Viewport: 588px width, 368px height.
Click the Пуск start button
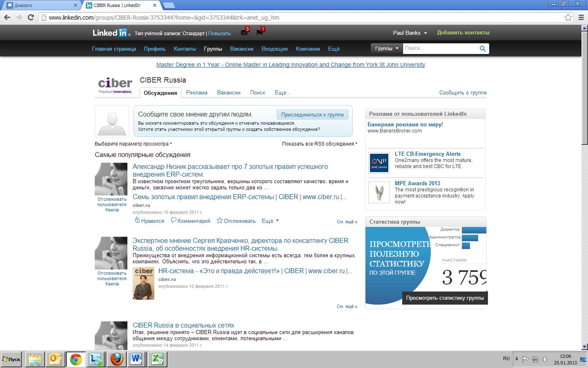(x=11, y=359)
